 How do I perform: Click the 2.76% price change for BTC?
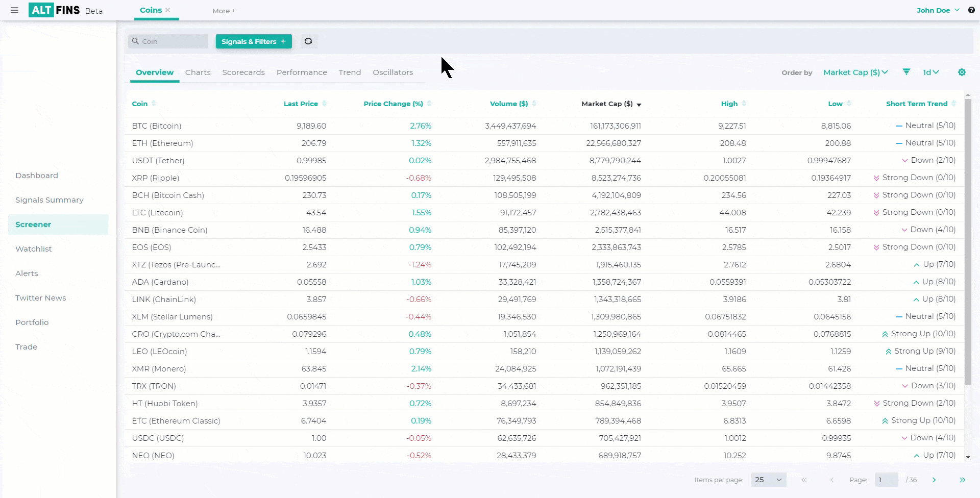(421, 126)
